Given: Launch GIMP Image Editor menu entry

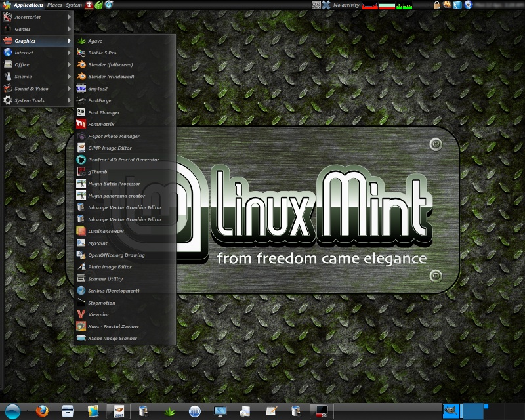Looking at the screenshot, I should [125, 148].
